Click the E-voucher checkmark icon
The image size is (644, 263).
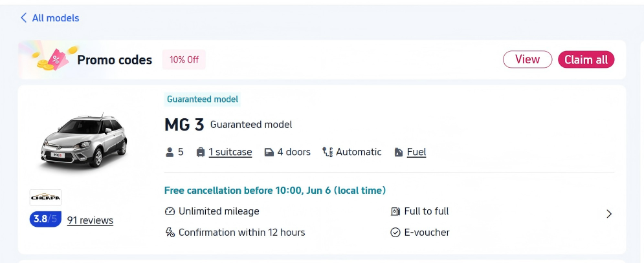395,233
